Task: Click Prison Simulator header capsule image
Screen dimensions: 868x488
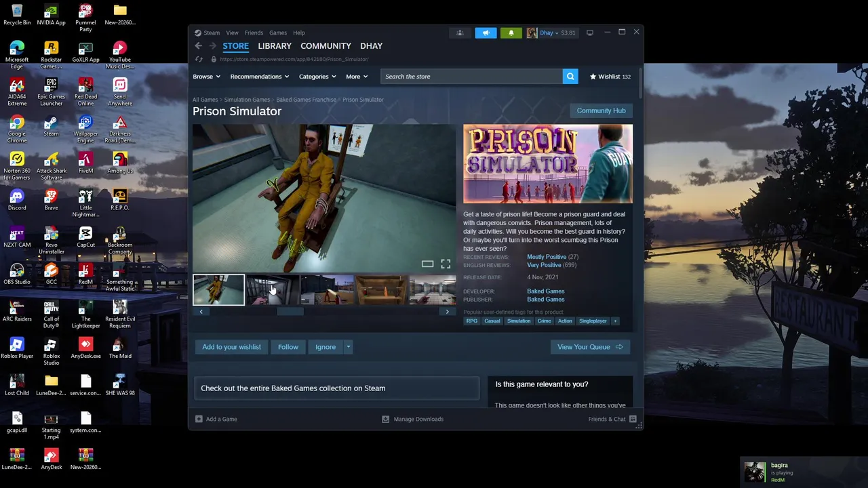Action: tap(548, 164)
